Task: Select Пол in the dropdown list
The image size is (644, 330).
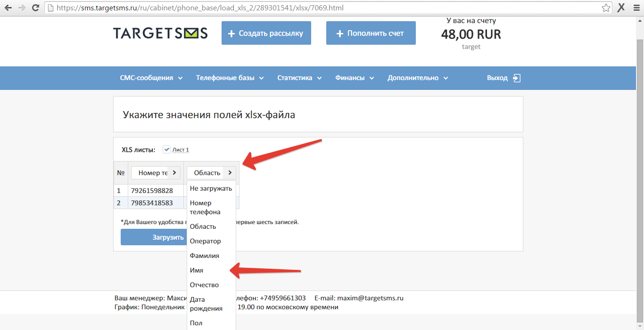Action: click(x=211, y=323)
